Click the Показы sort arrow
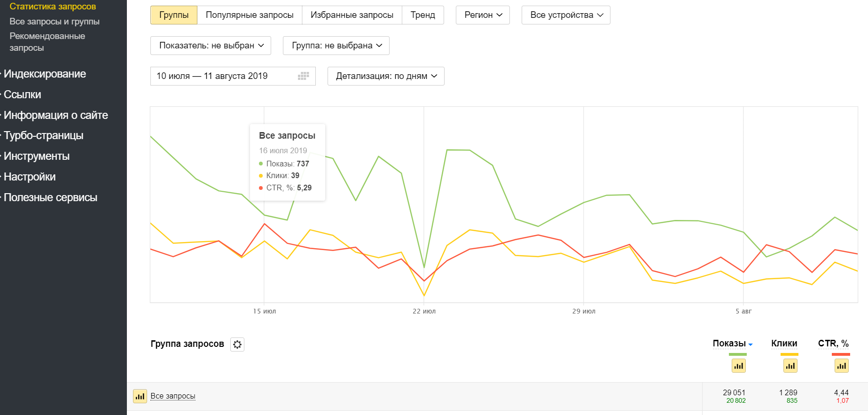Image resolution: width=868 pixels, height=415 pixels. (751, 345)
